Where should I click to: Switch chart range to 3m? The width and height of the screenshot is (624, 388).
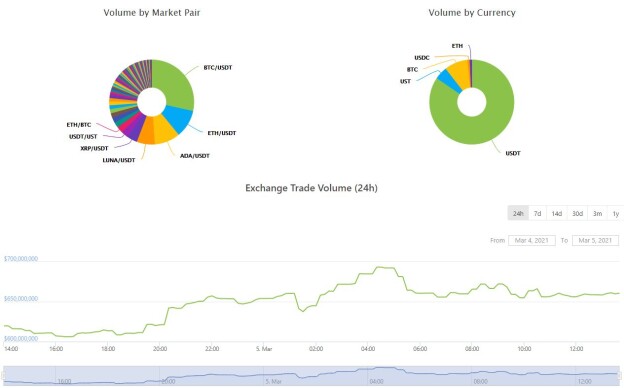pyautogui.click(x=597, y=213)
